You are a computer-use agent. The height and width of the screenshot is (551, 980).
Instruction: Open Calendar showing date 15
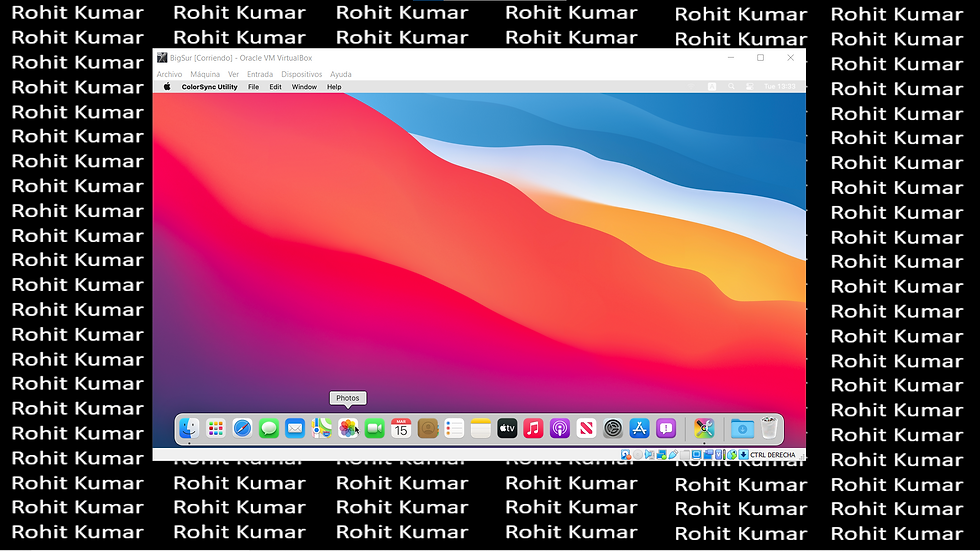[401, 429]
